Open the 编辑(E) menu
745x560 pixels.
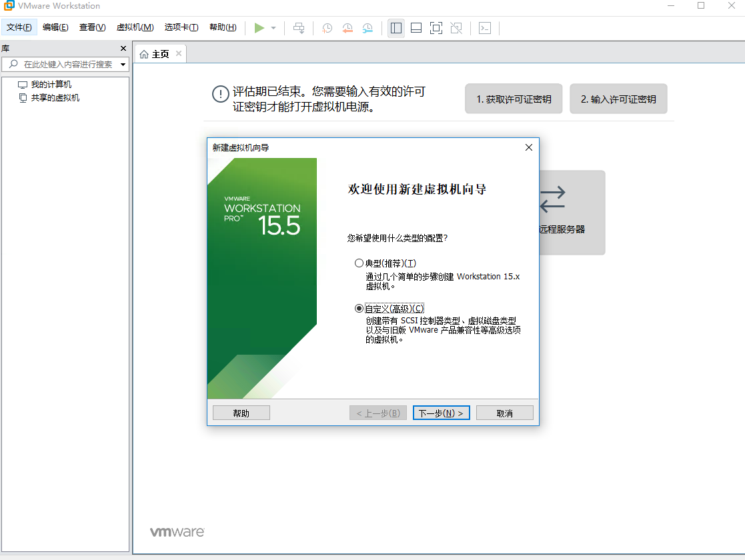coord(55,27)
